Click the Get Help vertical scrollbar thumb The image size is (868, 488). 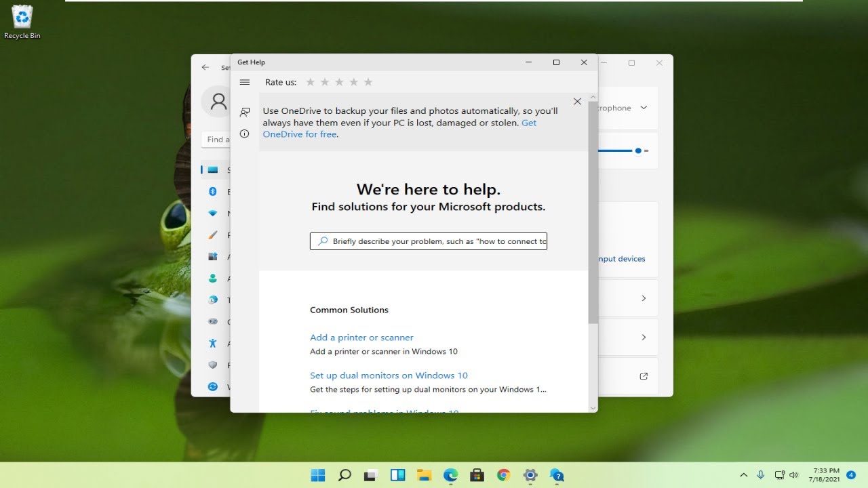[593, 212]
